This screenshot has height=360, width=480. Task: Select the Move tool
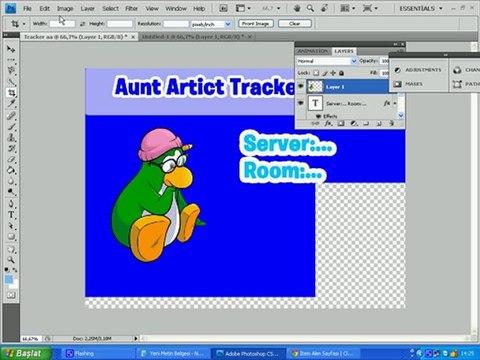[11, 49]
